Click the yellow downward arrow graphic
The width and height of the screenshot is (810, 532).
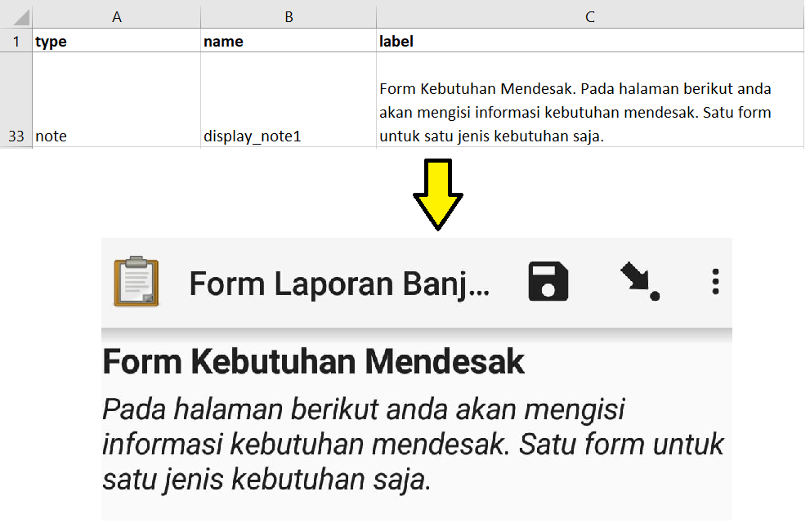(438, 194)
